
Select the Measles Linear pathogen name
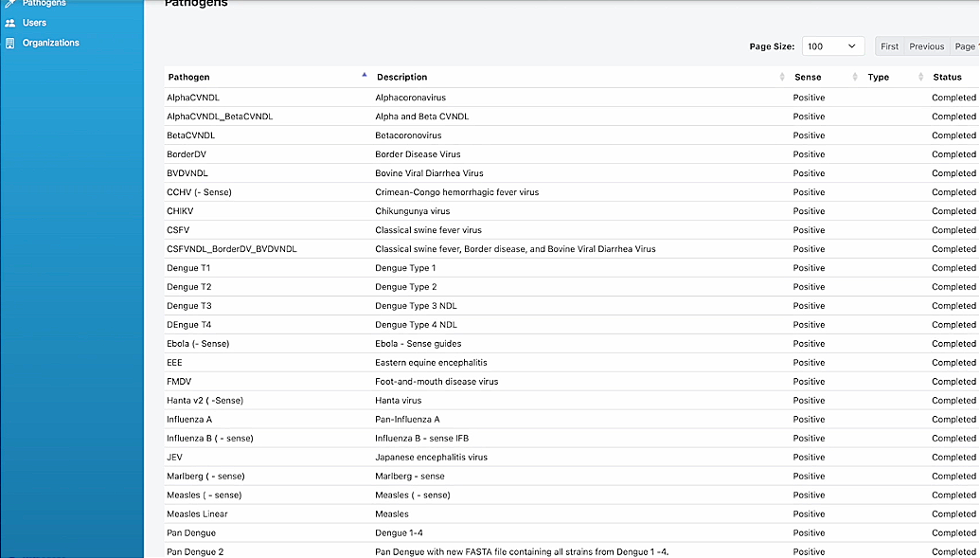tap(197, 514)
